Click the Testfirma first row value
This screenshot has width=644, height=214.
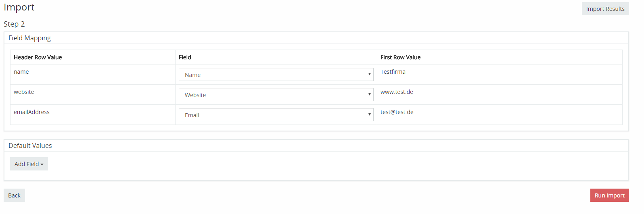click(393, 72)
